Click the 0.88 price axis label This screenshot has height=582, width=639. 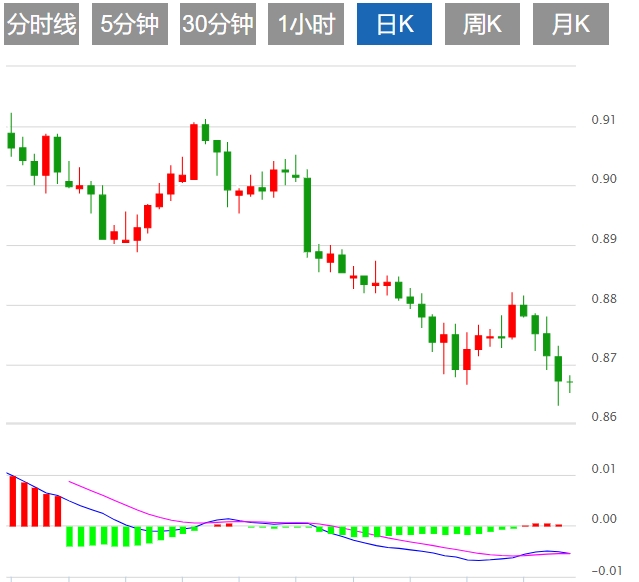[x=604, y=299]
